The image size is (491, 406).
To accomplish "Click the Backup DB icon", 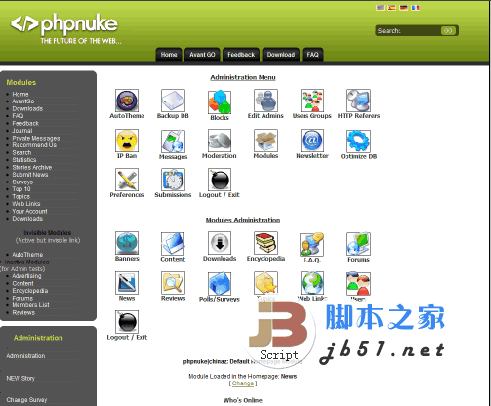I will coord(173,100).
